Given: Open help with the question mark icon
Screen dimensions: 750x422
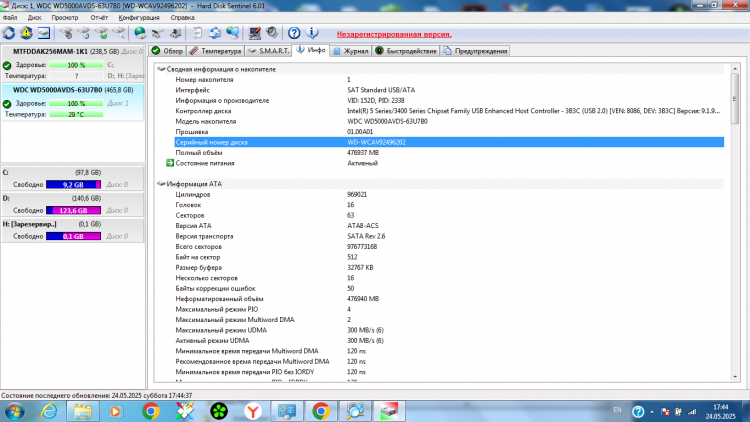Looking at the screenshot, I should (x=294, y=33).
